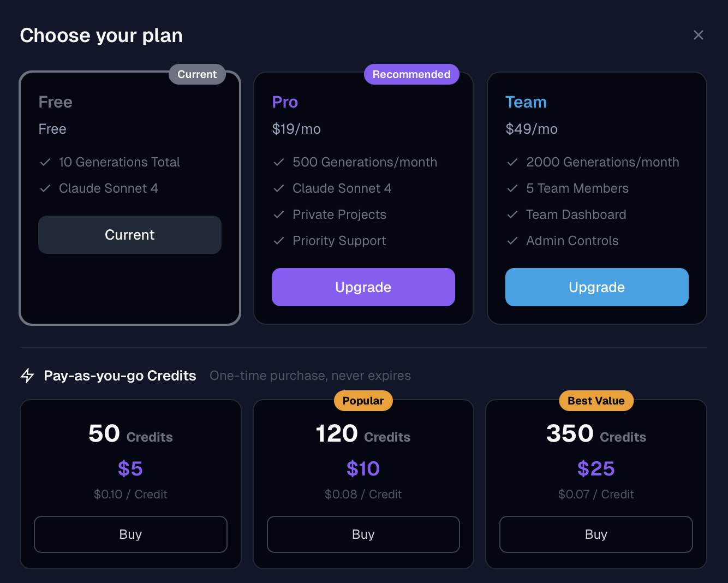728x583 pixels.
Task: Click the $19/mo Pro price text
Action: coord(296,129)
